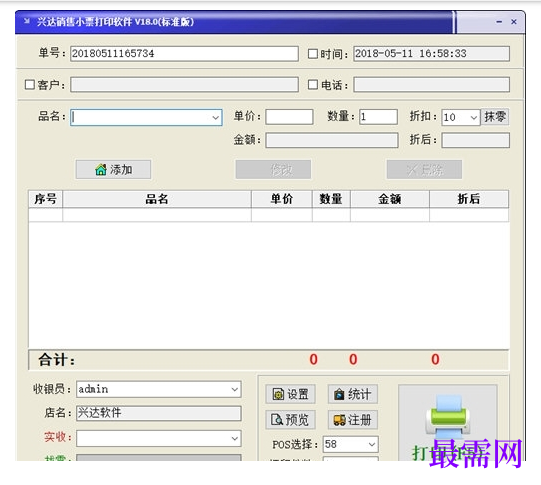This screenshot has width=541, height=485.
Task: Expand the 品名 product name dropdown
Action: click(x=215, y=118)
